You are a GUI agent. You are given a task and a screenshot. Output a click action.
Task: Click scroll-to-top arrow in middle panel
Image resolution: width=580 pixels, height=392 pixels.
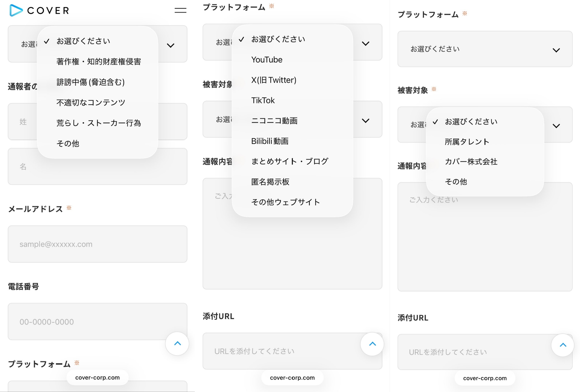372,344
